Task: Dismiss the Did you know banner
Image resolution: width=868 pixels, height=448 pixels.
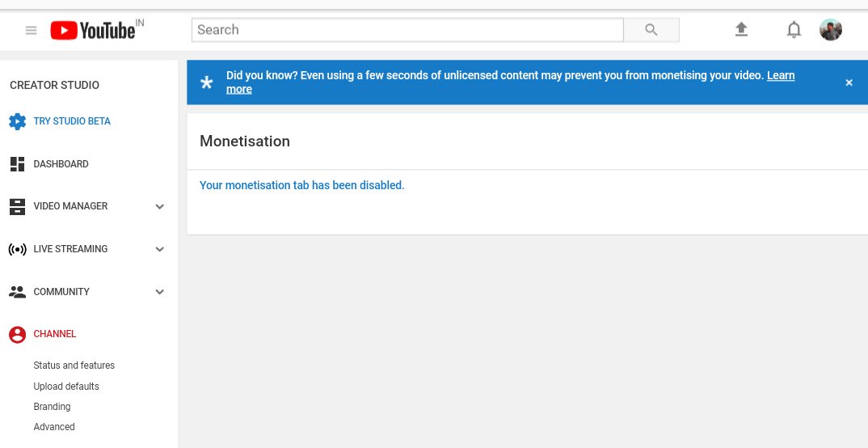Action: point(849,82)
